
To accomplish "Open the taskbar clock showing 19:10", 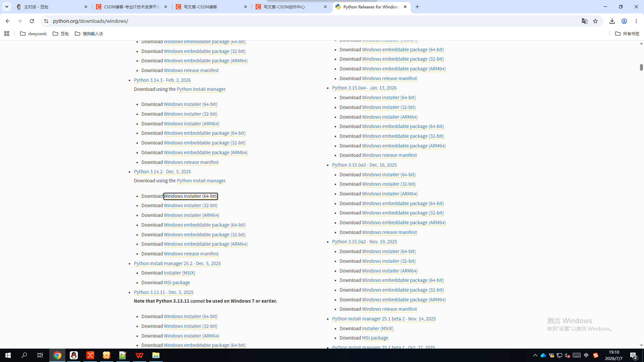I will [614, 355].
